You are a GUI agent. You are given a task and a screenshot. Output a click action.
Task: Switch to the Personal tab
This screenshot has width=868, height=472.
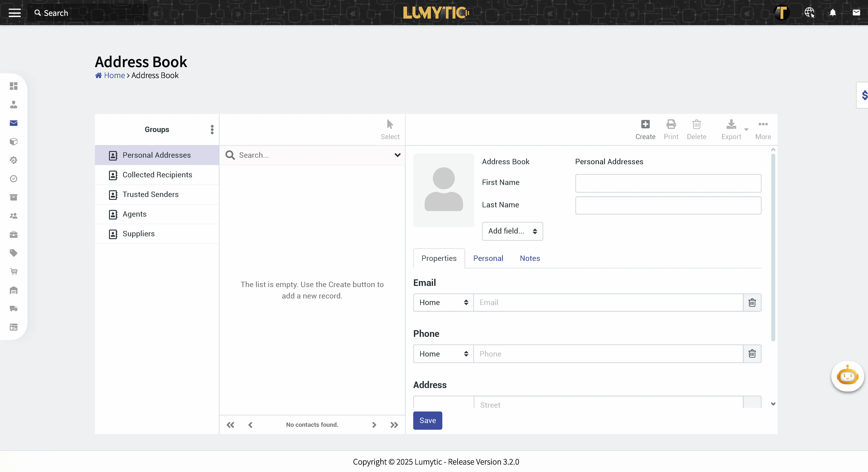[488, 258]
